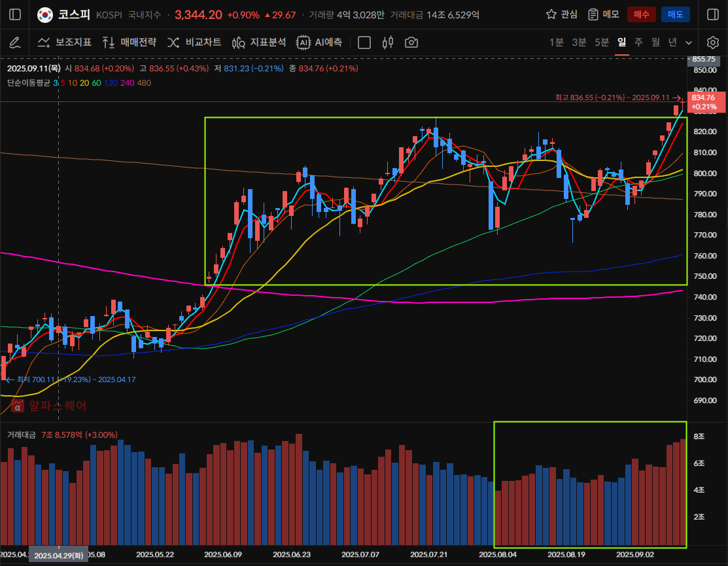
Task: Click the 834.76 current price tag
Action: 706,101
